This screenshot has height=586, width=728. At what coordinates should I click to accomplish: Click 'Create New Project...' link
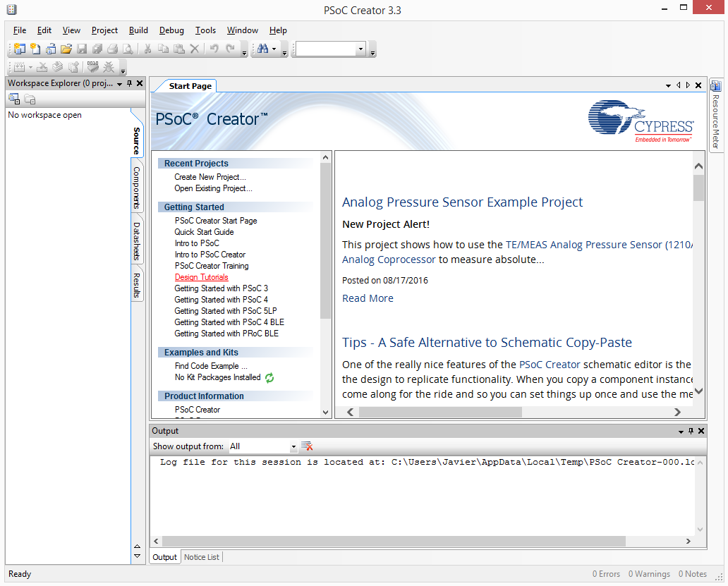(x=210, y=177)
